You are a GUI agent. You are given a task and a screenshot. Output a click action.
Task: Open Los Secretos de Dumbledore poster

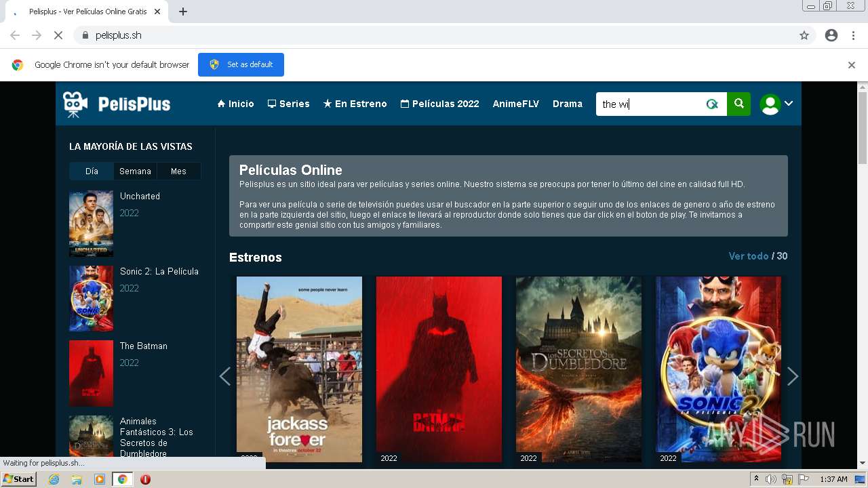(578, 369)
